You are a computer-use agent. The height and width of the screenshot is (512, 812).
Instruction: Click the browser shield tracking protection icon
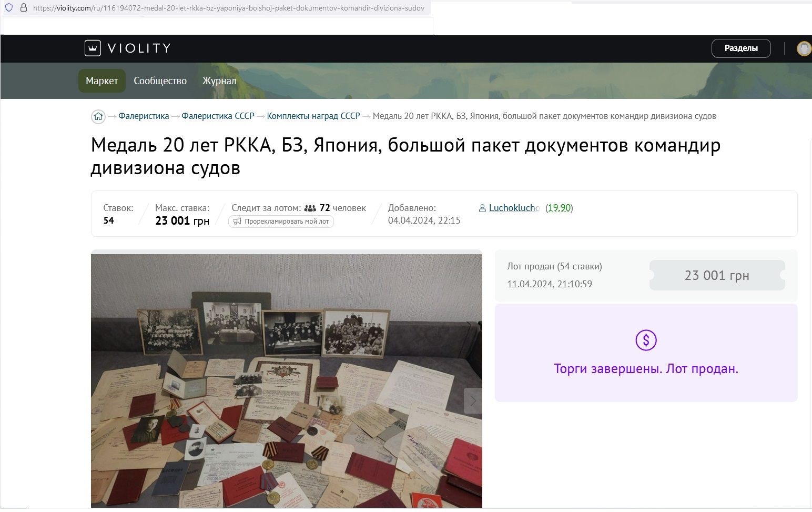(9, 8)
